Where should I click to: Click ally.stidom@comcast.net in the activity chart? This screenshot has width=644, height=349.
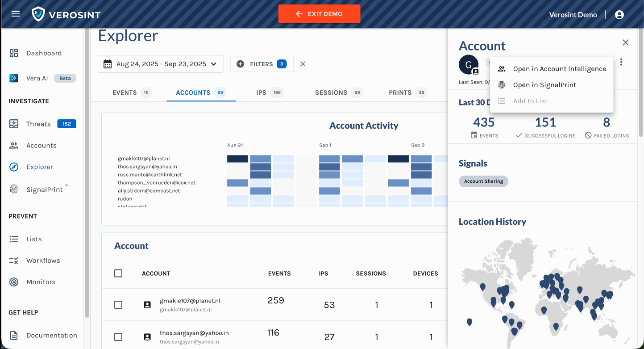[x=149, y=191]
